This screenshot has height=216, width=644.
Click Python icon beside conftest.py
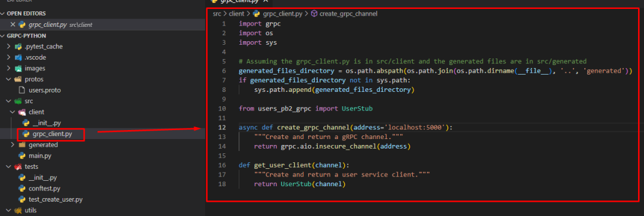[22, 189]
